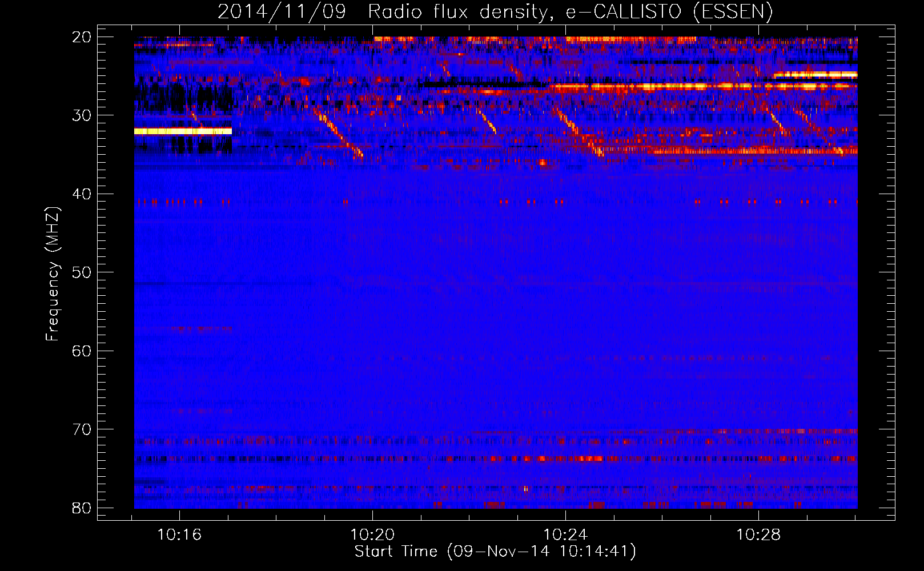Viewport: 924px width, 571px height.
Task: Click the plot title mentioning e-CALLISTO (ESSEN)
Action: (x=495, y=11)
